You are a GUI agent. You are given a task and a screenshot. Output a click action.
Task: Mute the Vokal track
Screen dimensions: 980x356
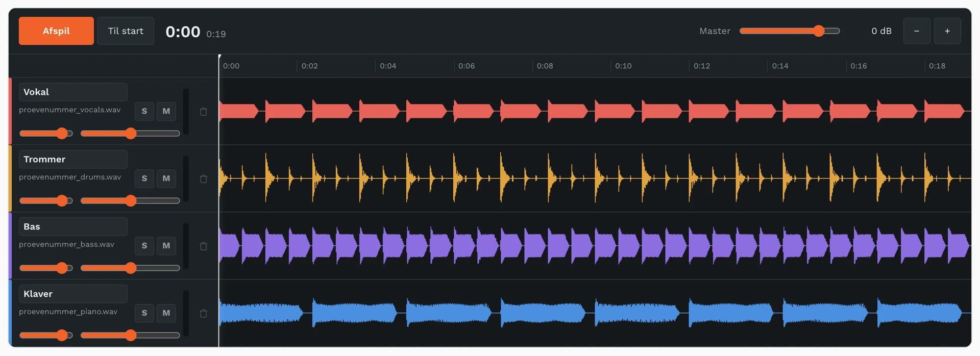[166, 111]
